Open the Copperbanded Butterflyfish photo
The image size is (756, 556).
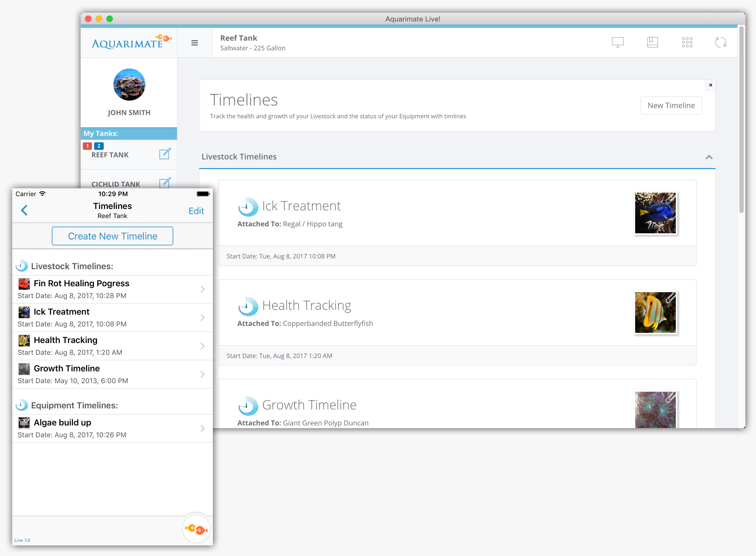(655, 312)
